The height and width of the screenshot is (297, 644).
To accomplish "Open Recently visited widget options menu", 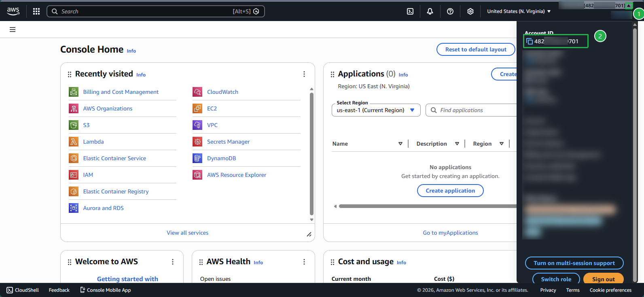I will click(x=304, y=74).
